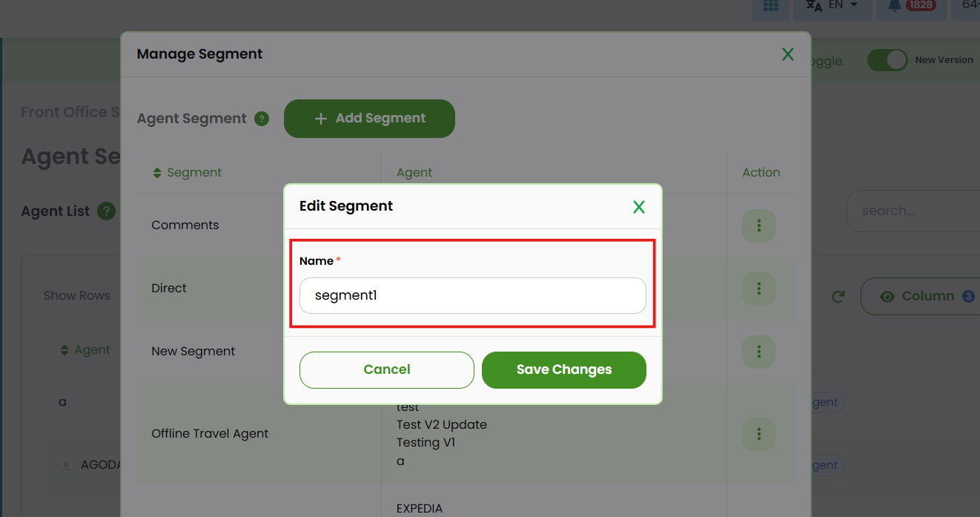The image size is (980, 517).
Task: Click the Agent Segment help icon
Action: 262,119
